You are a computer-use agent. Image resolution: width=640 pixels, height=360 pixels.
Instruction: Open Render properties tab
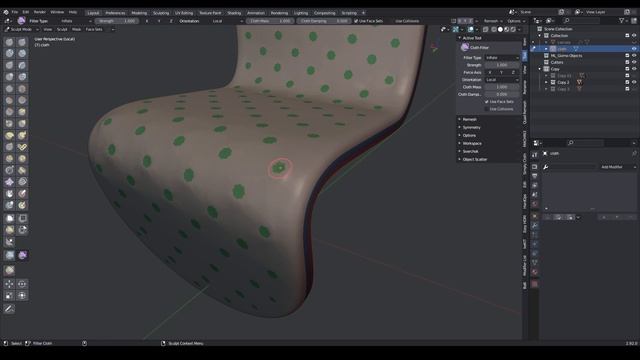pos(535,167)
